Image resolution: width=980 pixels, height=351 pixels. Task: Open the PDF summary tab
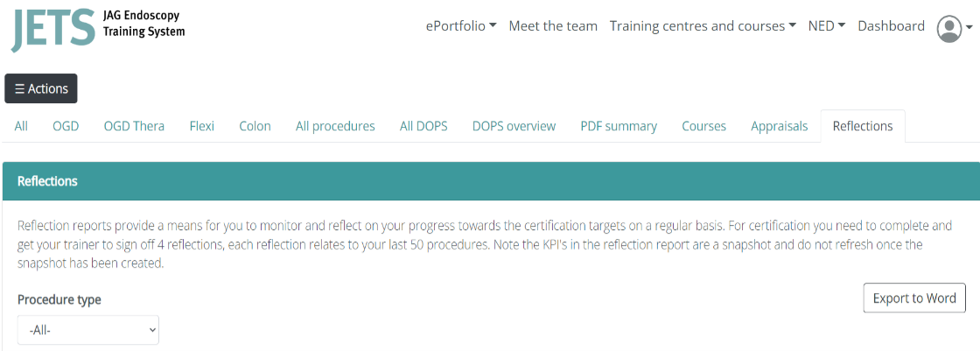click(x=619, y=126)
